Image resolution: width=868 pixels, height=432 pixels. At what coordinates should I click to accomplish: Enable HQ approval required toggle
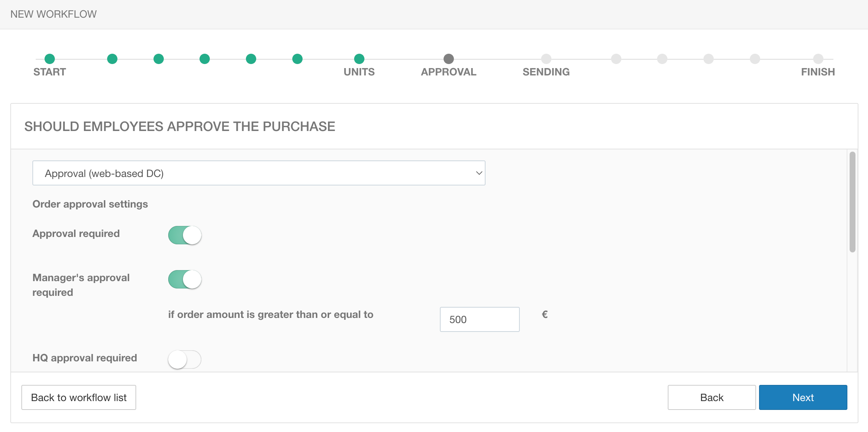(185, 359)
